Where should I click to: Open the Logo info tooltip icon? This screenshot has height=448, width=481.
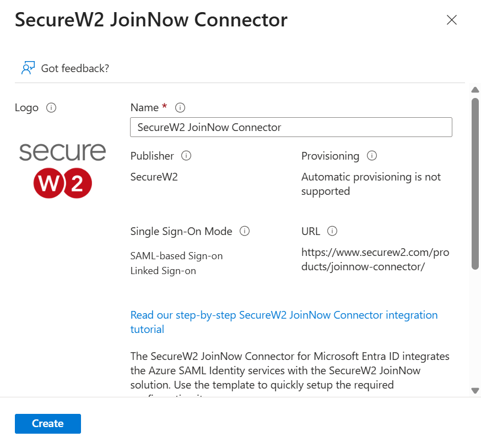pyautogui.click(x=51, y=107)
